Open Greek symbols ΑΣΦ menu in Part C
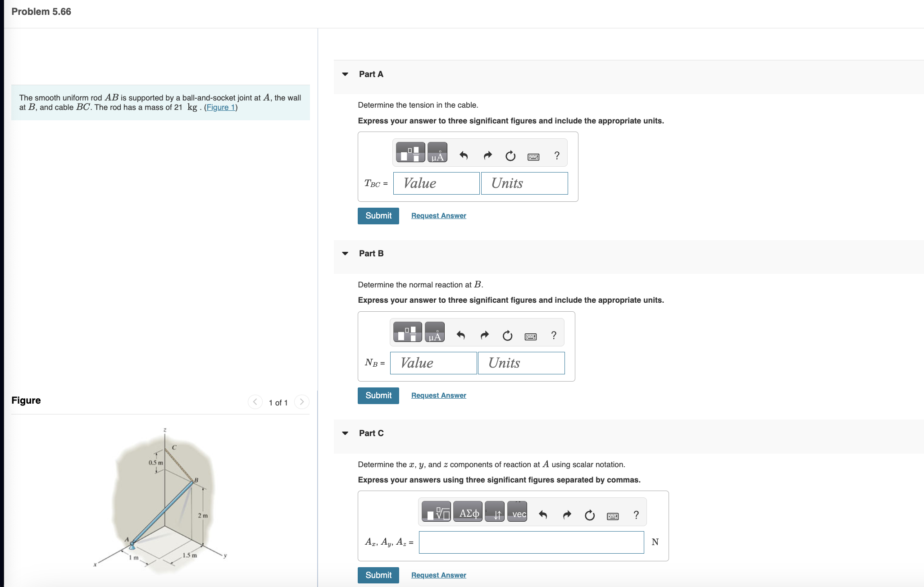This screenshot has height=587, width=924. coord(468,512)
